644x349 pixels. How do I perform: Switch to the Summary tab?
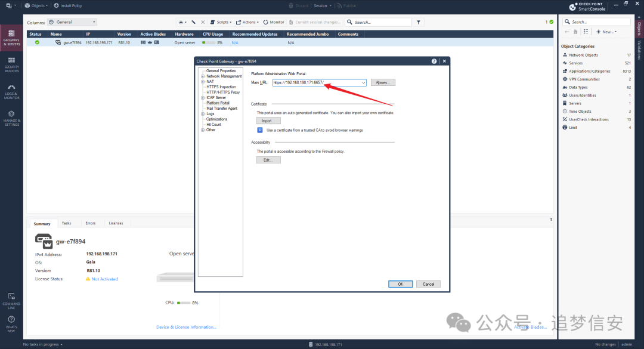coord(42,224)
